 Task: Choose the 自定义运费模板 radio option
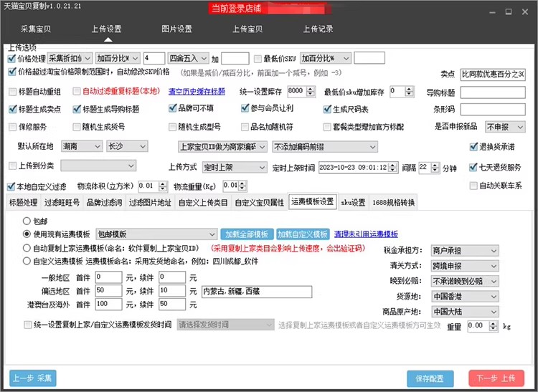[27, 262]
